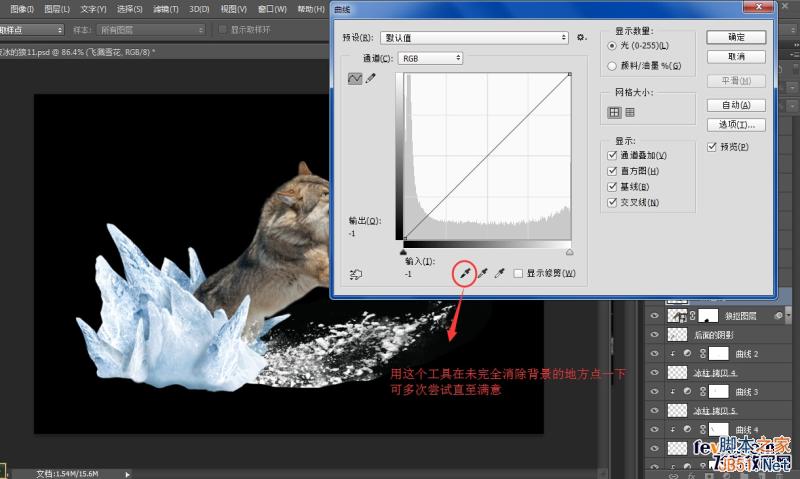Hide the 曲线 2 layer
Viewport: 800px width, 479px height.
click(655, 354)
